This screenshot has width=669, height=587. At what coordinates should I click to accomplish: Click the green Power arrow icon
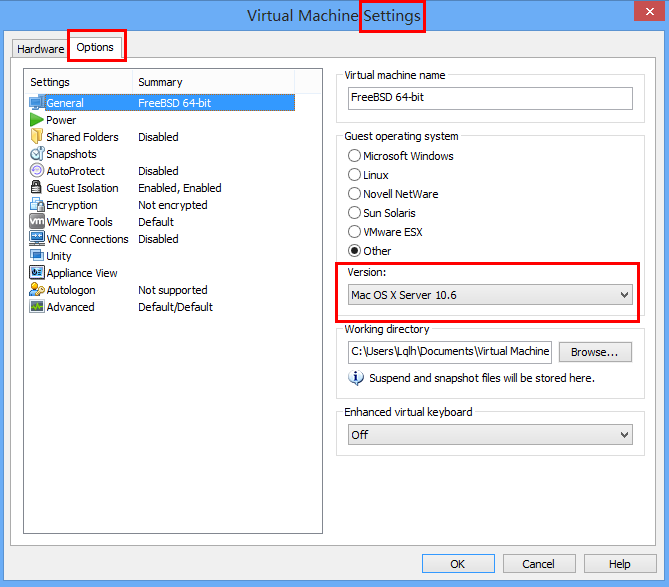pos(37,120)
